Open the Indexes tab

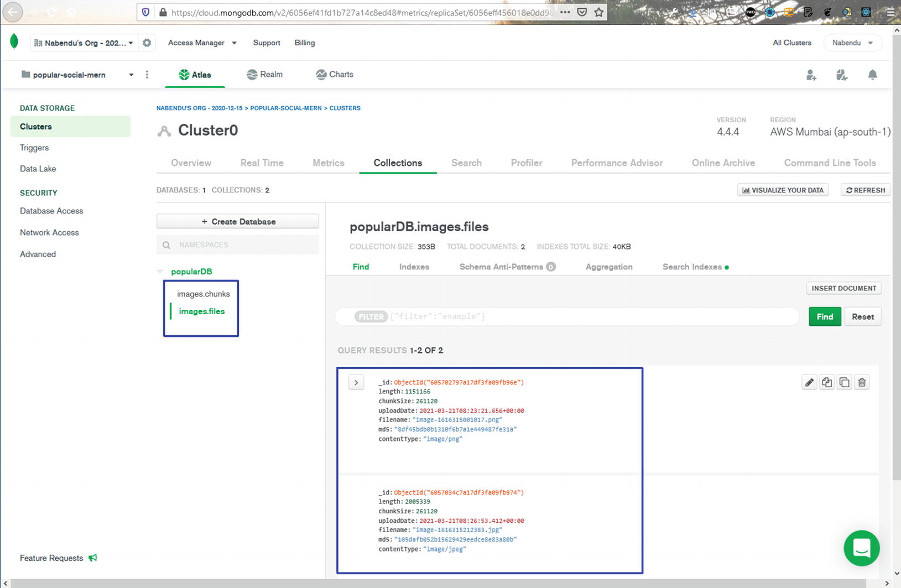coord(414,267)
